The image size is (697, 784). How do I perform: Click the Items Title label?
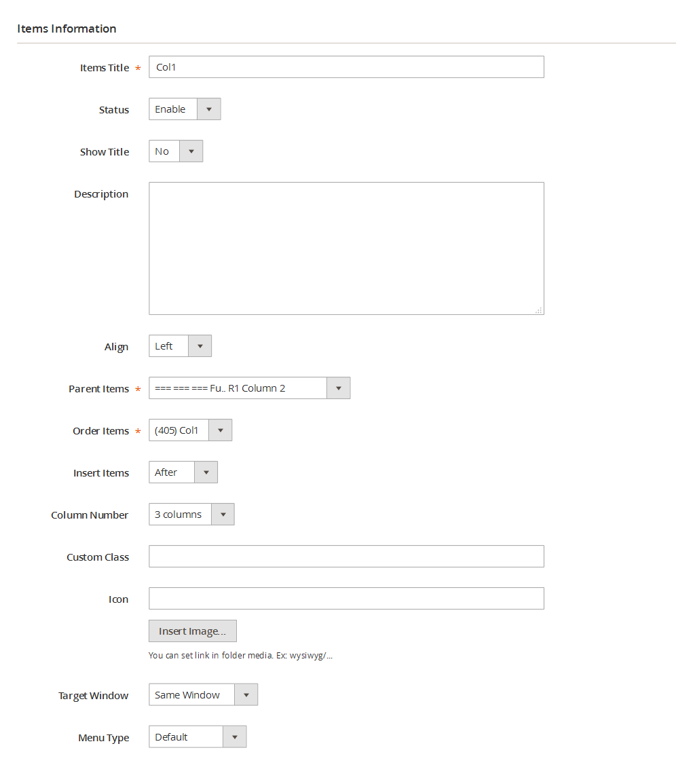pyautogui.click(x=105, y=67)
